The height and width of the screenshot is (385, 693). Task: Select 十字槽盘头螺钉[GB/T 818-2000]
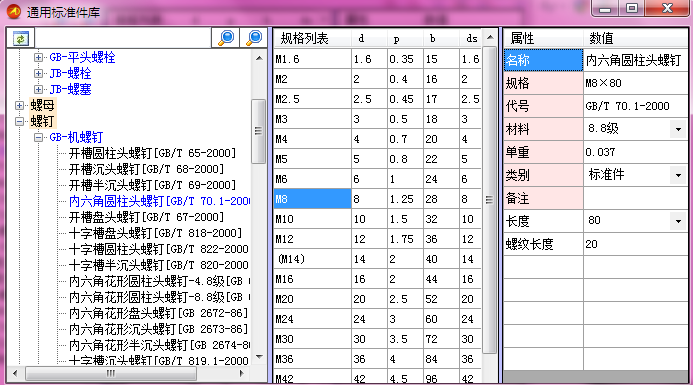point(155,233)
